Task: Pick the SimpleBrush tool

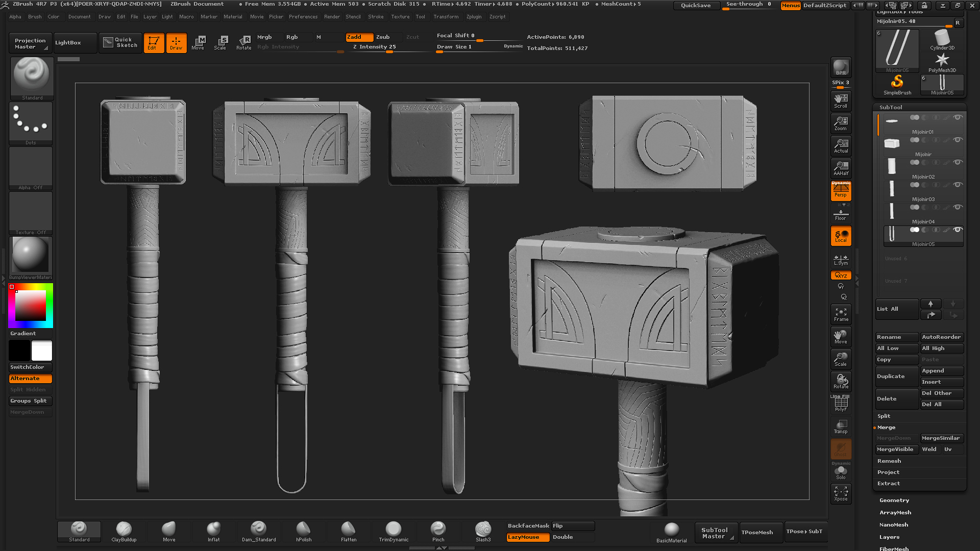Action: pyautogui.click(x=897, y=85)
